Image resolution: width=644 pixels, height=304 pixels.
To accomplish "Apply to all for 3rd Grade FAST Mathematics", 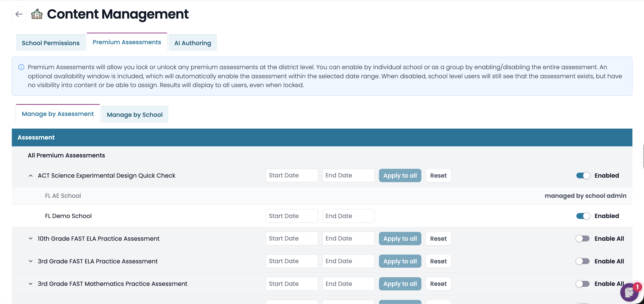I will 400,284.
